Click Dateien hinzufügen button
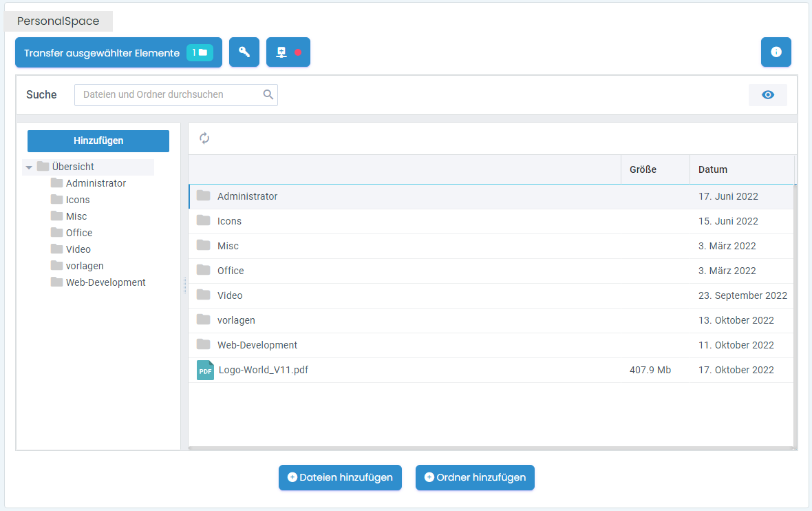Viewport: 812px width, 511px height. click(340, 477)
